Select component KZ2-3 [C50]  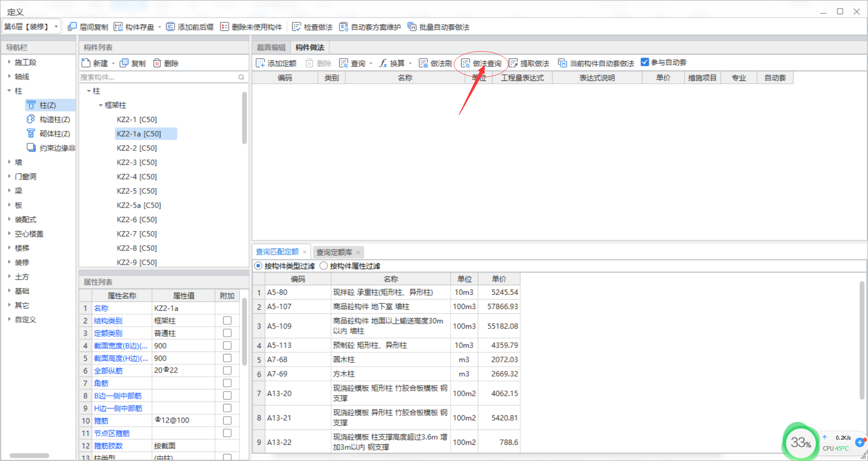point(137,162)
